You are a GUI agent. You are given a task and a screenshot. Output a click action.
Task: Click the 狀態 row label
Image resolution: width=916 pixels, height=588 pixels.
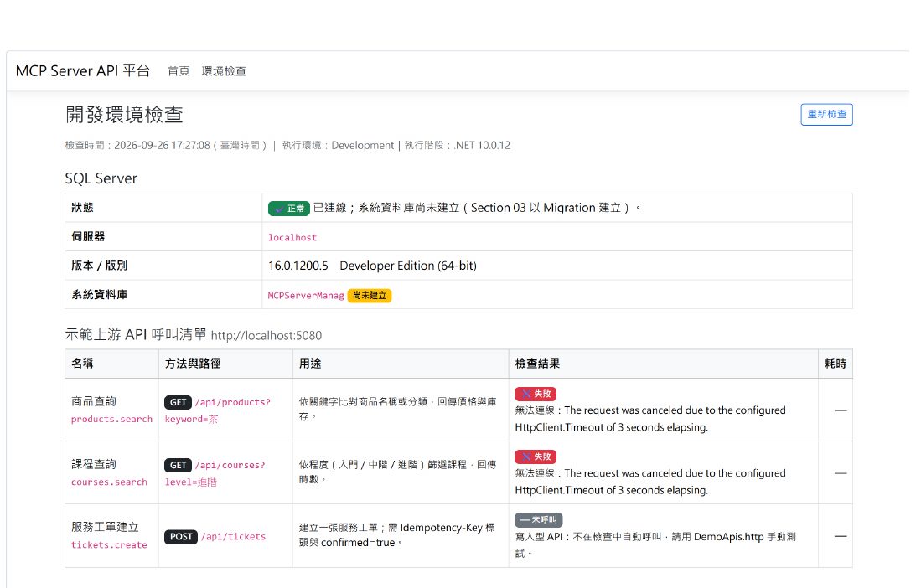(x=82, y=208)
